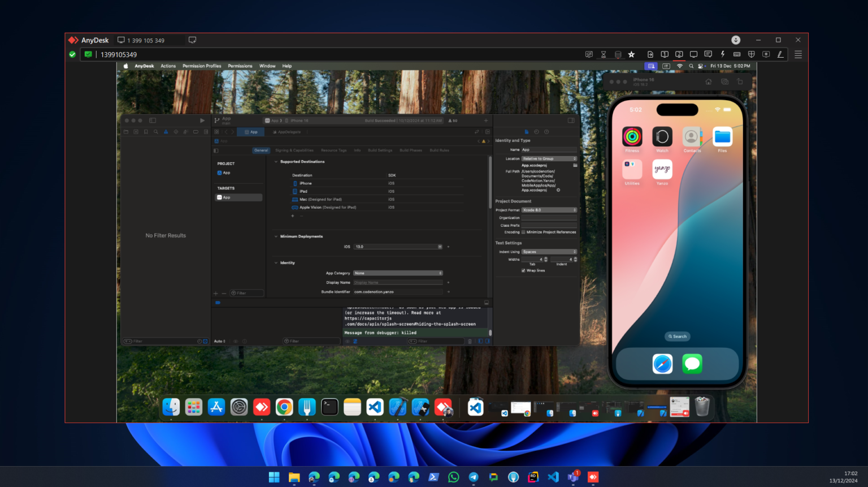Viewport: 868px width, 487px height.
Task: Increment the Tab width stepper
Action: pyautogui.click(x=546, y=257)
